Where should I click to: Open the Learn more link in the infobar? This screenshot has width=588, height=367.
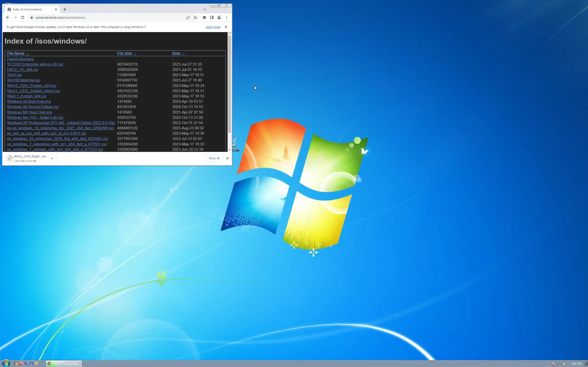(213, 27)
